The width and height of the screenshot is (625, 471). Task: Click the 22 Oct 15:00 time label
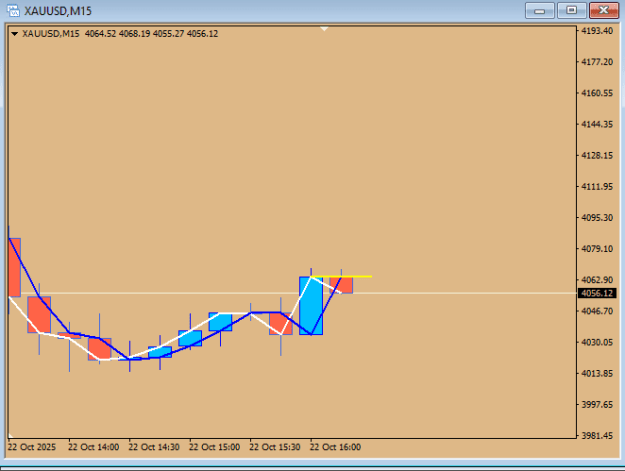click(x=214, y=447)
